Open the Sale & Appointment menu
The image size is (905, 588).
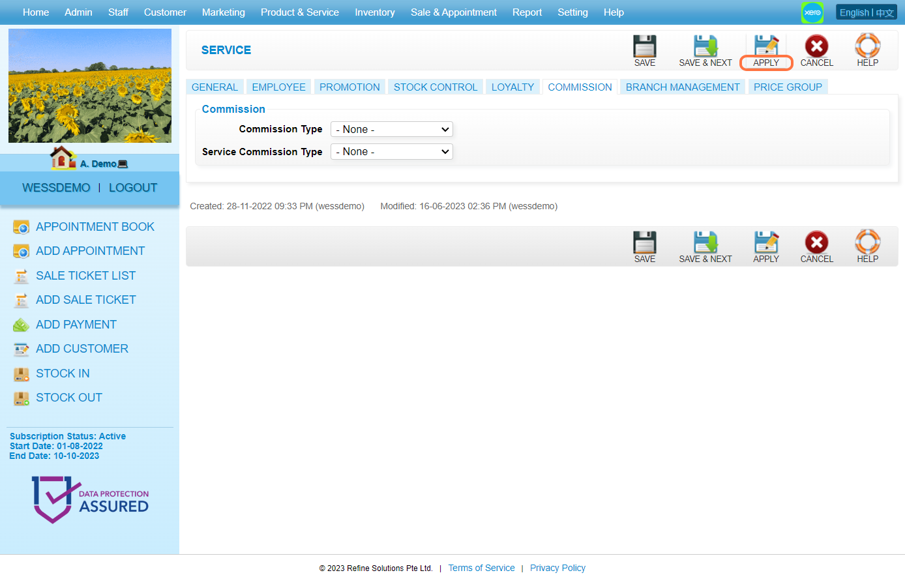coord(454,12)
